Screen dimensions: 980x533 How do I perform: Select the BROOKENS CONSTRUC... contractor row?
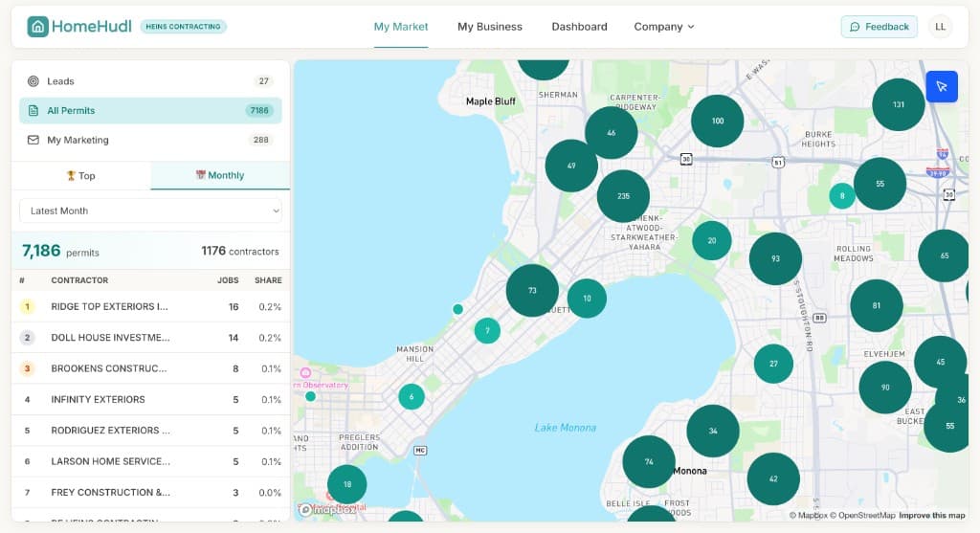(x=150, y=368)
